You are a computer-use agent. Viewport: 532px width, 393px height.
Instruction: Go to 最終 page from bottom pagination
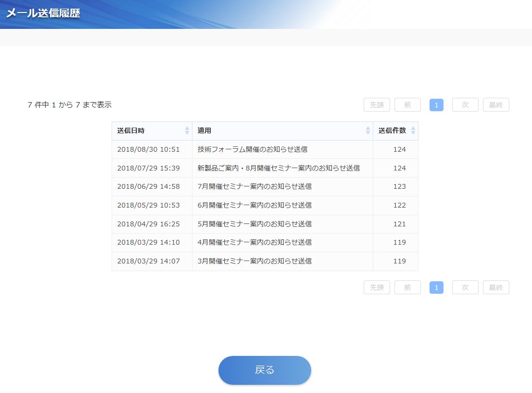(x=496, y=288)
